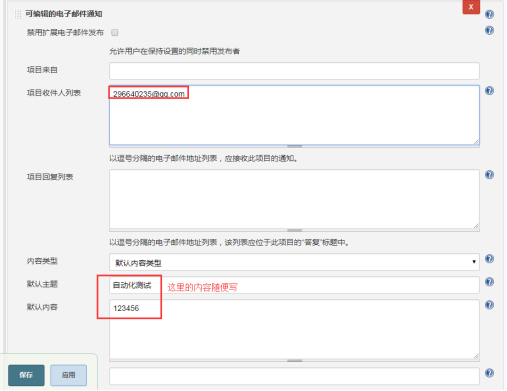This screenshot has width=507, height=391.
Task: Click the 默认主题 label
Action: (x=42, y=284)
